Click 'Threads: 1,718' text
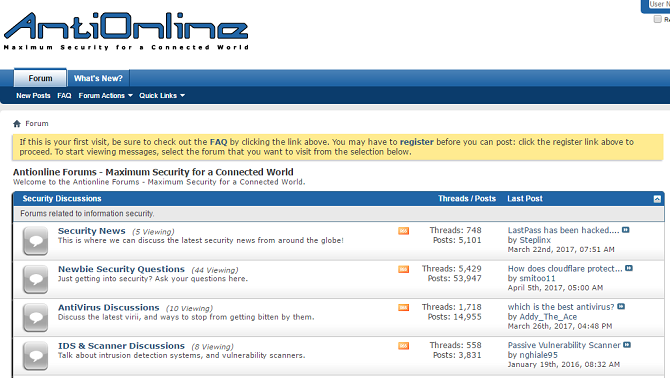 [452, 307]
